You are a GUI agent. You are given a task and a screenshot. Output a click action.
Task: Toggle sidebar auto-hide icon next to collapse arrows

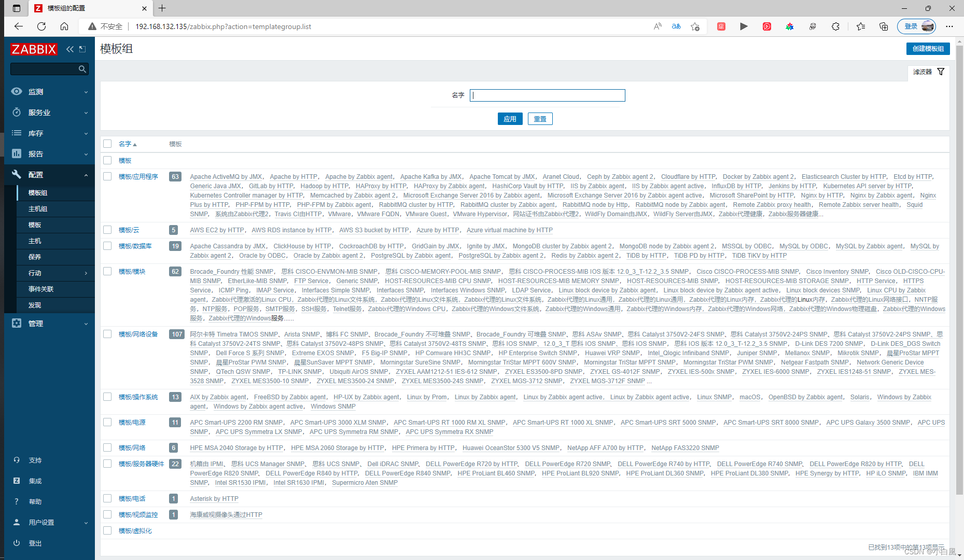tap(82, 49)
